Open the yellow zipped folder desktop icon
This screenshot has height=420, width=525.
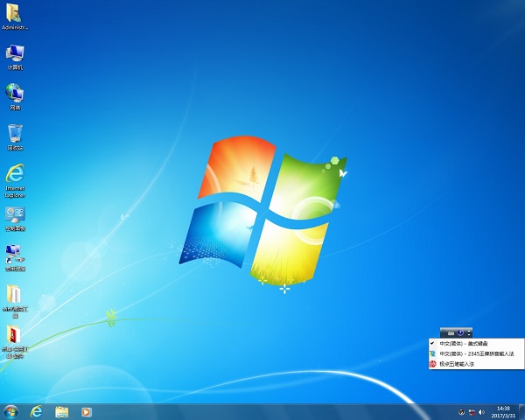tap(15, 295)
